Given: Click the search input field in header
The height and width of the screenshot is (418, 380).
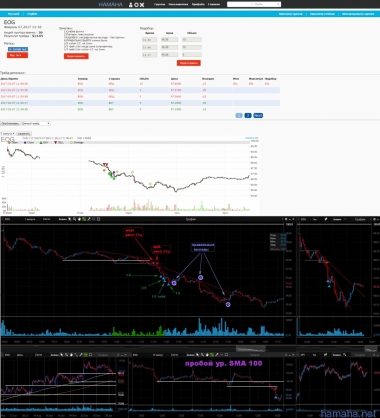Looking at the screenshot, I should 251,4.
